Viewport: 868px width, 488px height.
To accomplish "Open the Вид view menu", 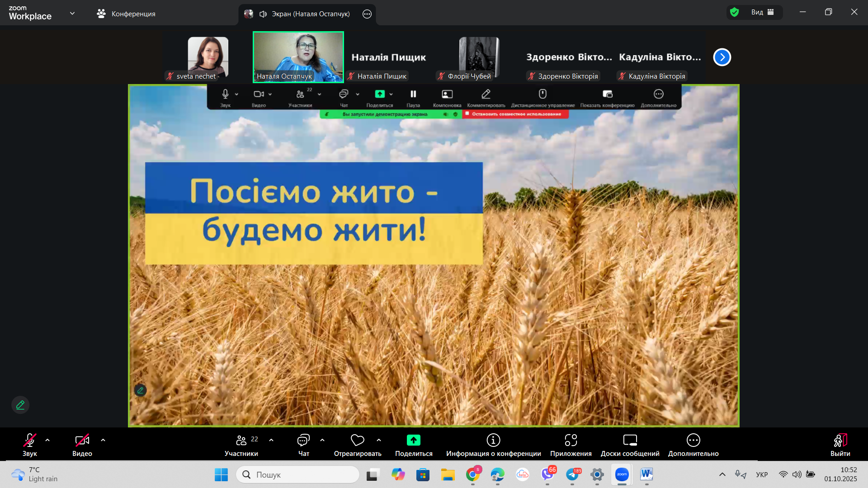I will click(x=762, y=12).
